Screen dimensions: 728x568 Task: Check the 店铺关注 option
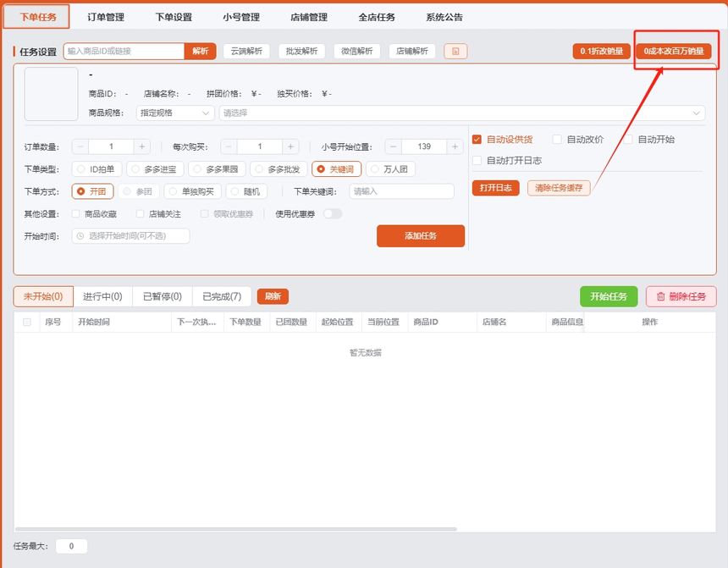click(x=140, y=213)
